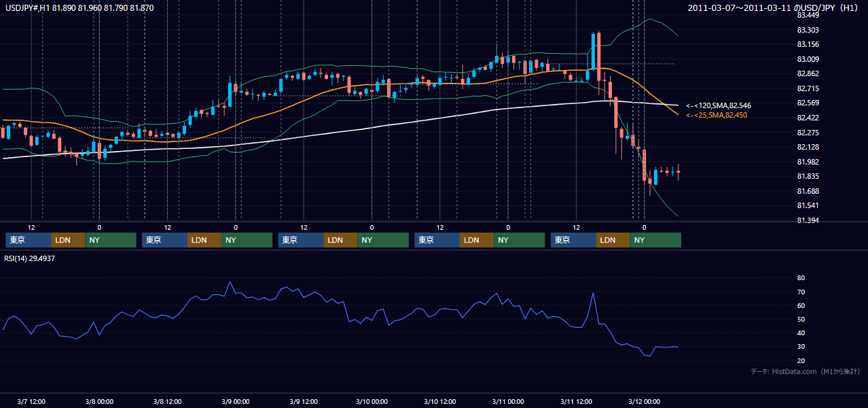Screen dimensions: 868x408
Task: Click the 3/11 00:00 time axis label
Action: [x=508, y=401]
